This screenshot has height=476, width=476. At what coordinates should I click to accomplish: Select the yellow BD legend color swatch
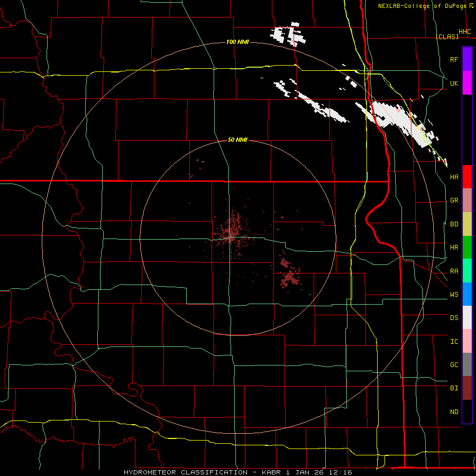click(x=467, y=224)
